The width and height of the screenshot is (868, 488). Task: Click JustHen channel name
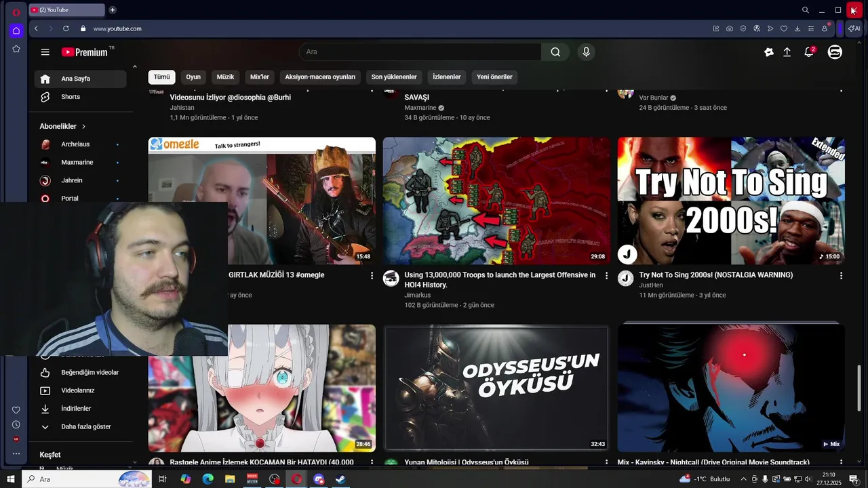651,285
